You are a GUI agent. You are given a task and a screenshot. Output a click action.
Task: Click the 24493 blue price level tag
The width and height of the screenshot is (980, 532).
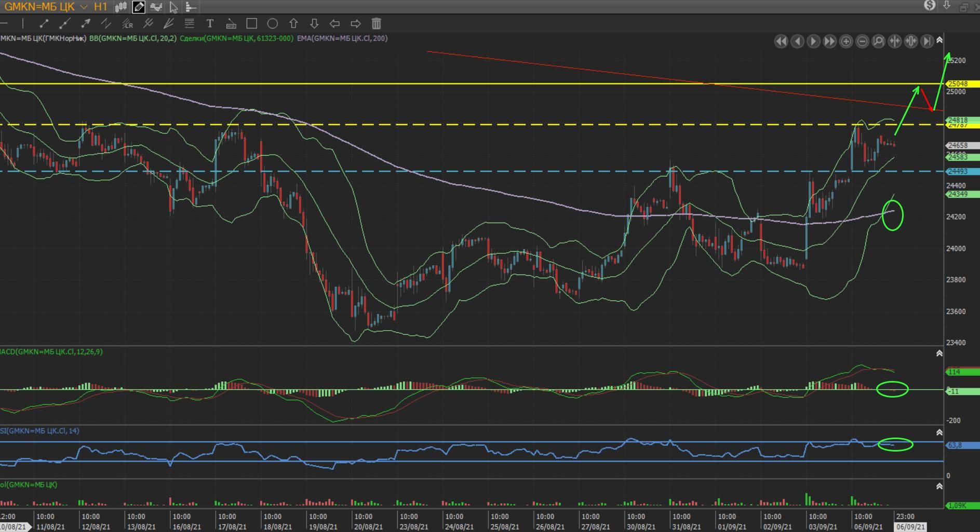tap(962, 171)
